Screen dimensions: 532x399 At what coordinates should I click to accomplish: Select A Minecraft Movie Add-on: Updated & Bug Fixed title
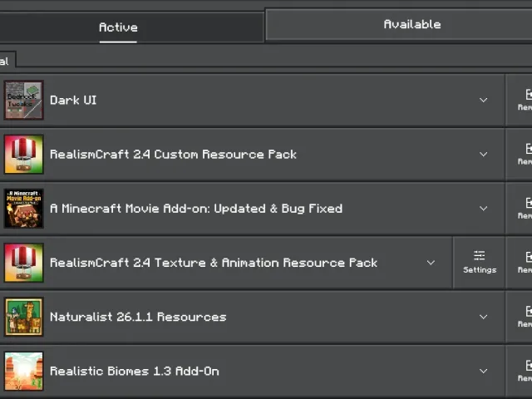pyautogui.click(x=196, y=209)
